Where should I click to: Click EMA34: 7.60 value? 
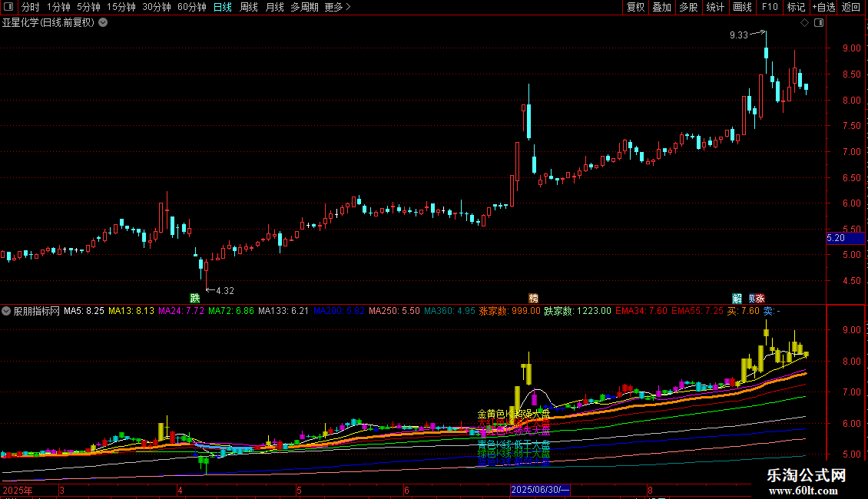click(x=641, y=311)
